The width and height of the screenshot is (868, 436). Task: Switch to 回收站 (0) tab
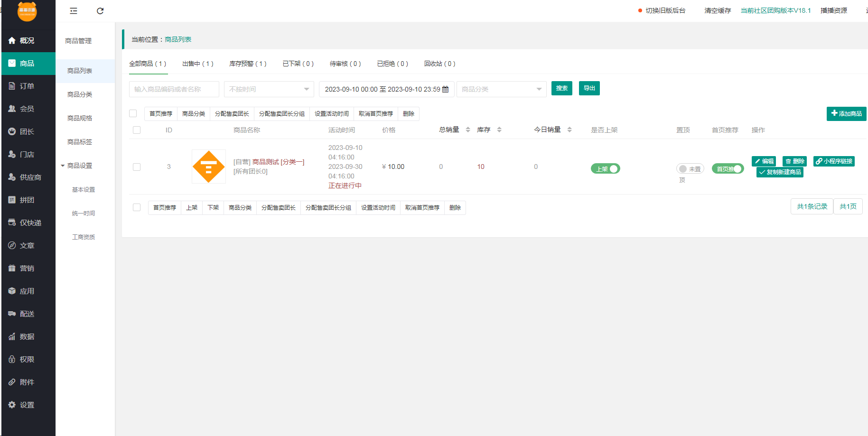pos(440,64)
